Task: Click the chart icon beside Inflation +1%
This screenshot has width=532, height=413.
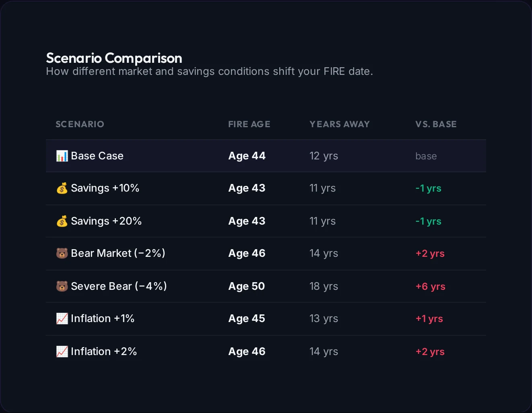Action: (62, 318)
